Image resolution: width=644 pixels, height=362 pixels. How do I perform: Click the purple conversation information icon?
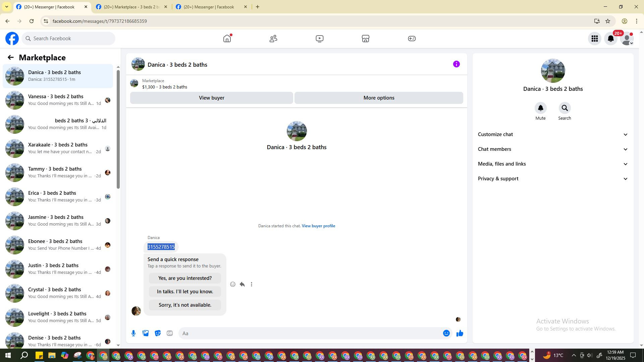click(456, 64)
